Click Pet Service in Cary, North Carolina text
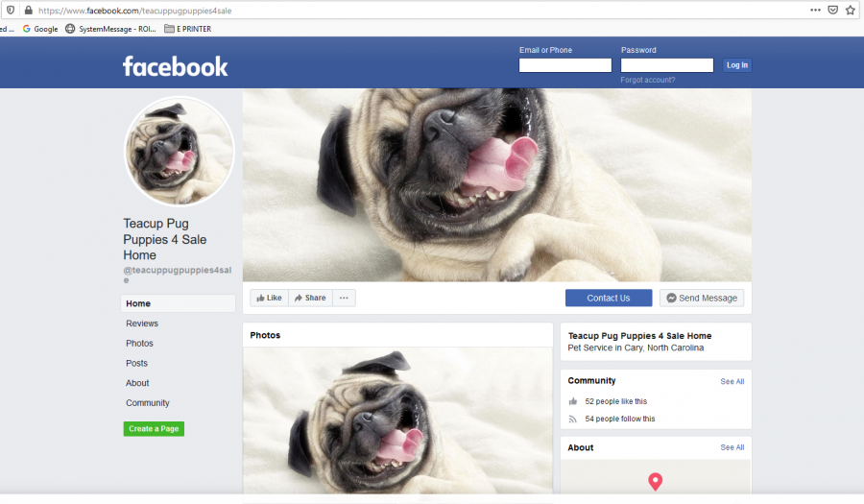The image size is (864, 504). coord(636,348)
